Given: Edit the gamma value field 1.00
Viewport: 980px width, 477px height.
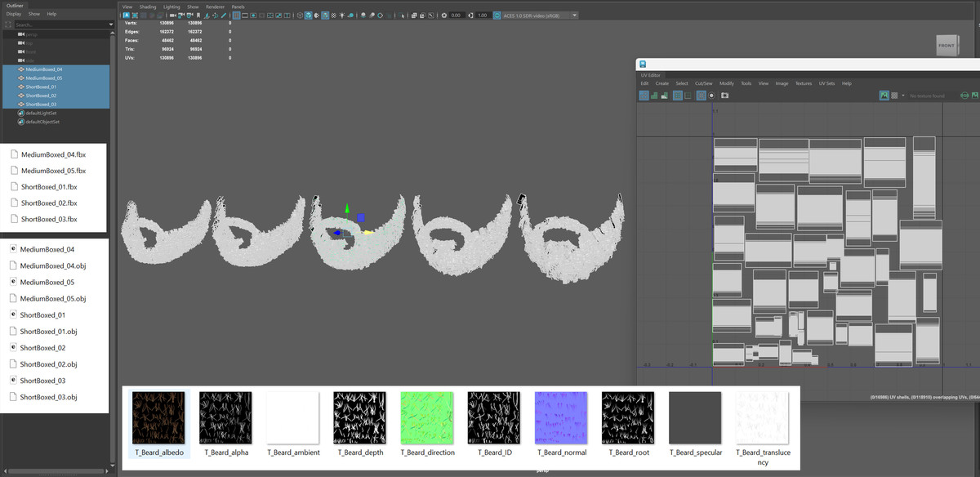Looking at the screenshot, I should point(483,16).
